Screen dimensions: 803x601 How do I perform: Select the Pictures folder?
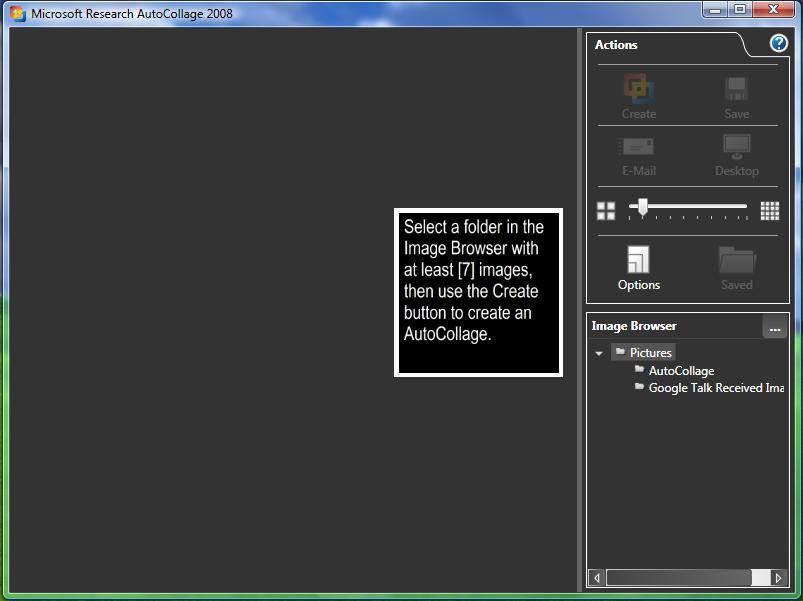[x=650, y=353]
